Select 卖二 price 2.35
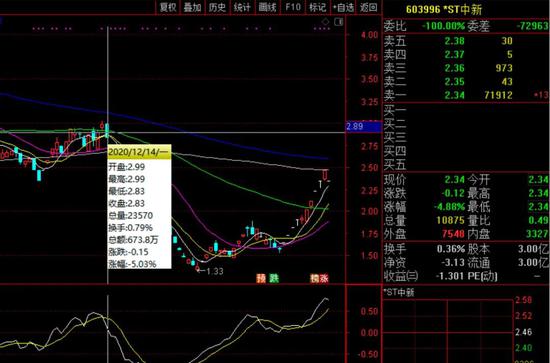Viewport: 550px width, 363px height. click(455, 81)
